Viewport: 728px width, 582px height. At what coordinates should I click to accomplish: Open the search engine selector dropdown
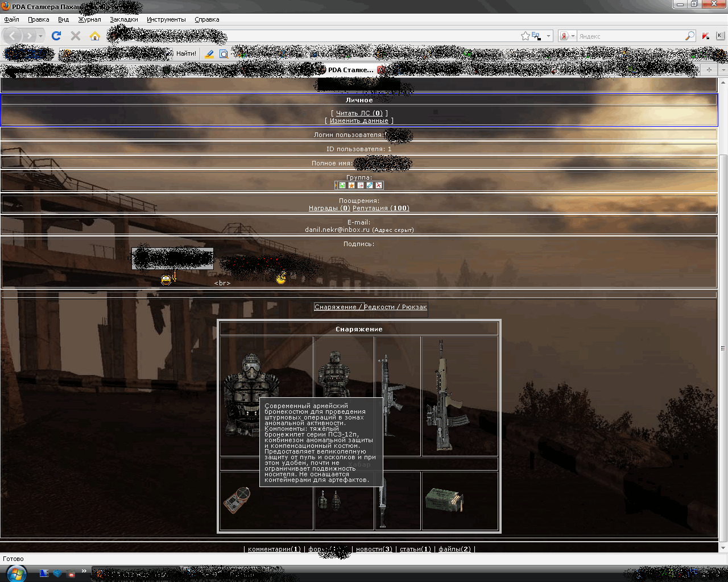coord(573,36)
